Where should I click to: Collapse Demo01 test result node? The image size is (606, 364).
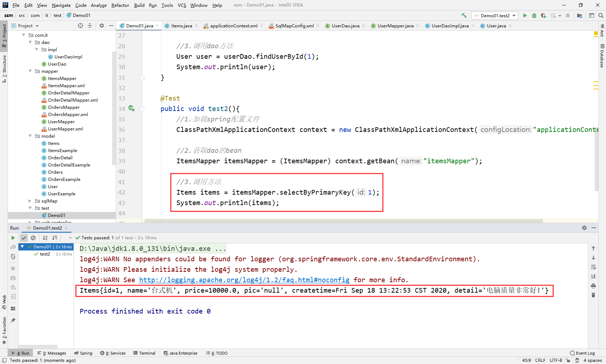[x=22, y=247]
